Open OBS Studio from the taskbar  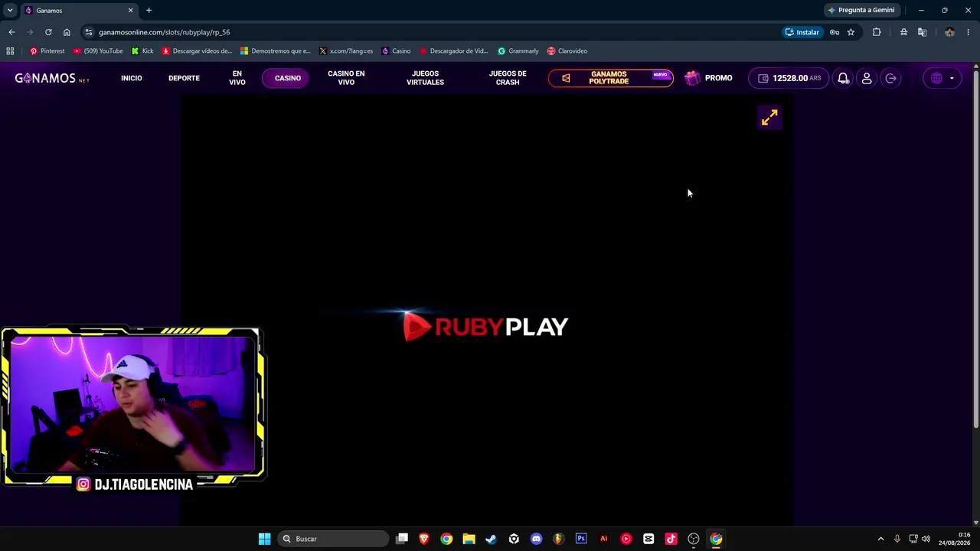pos(694,539)
